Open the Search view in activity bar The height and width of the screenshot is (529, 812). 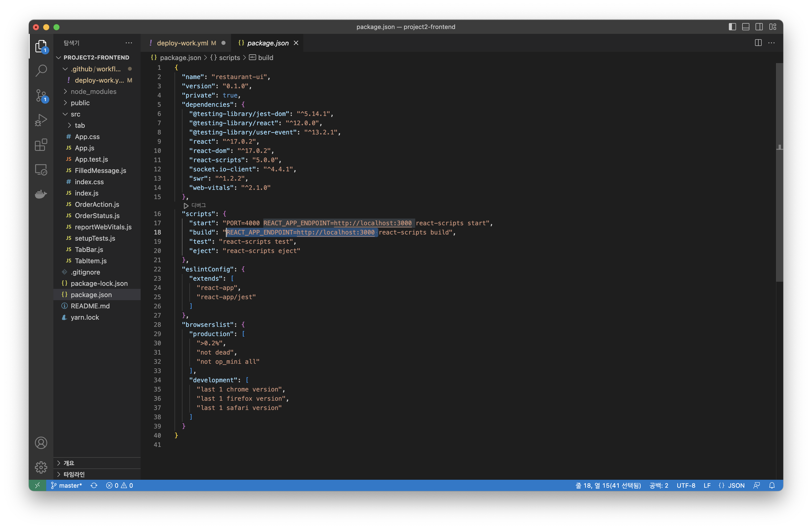[41, 71]
